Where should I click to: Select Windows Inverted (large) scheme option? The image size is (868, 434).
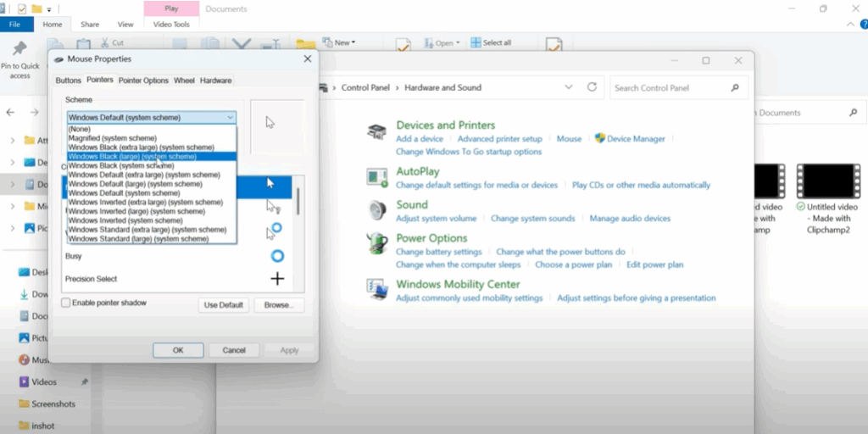coord(135,212)
